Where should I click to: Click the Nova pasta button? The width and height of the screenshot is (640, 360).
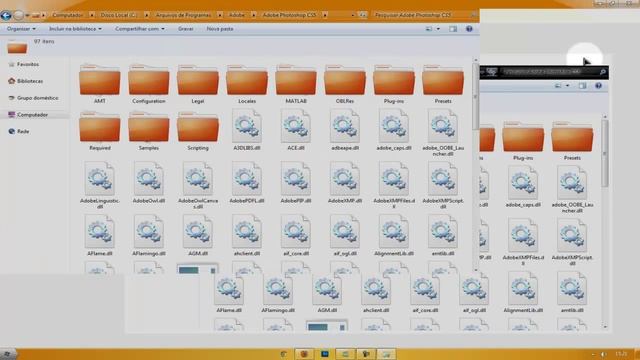pos(220,29)
